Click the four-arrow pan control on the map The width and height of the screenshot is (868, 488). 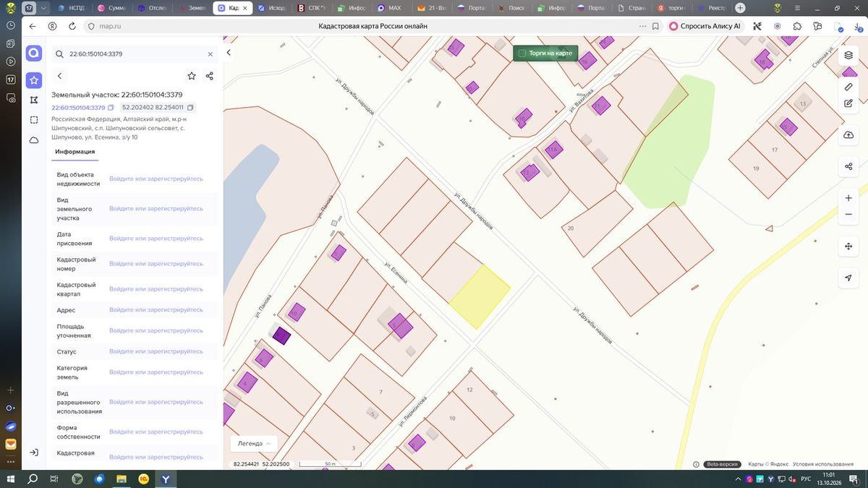(x=848, y=247)
